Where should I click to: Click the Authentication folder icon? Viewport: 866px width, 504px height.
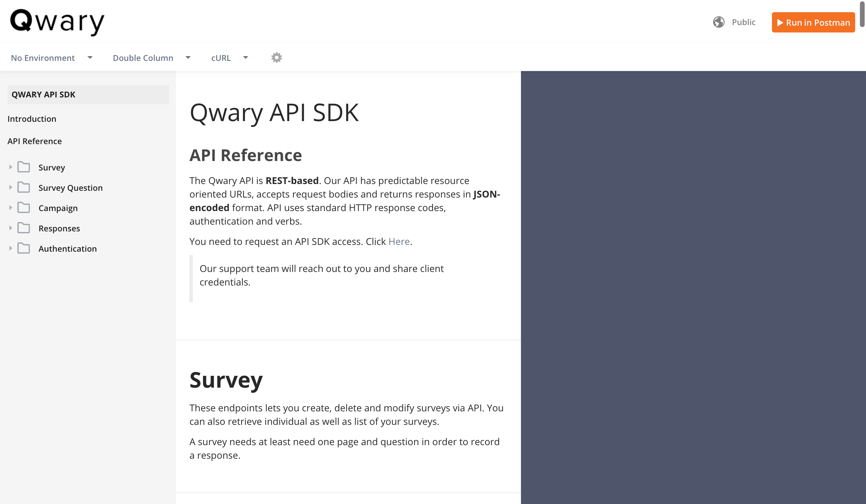24,248
